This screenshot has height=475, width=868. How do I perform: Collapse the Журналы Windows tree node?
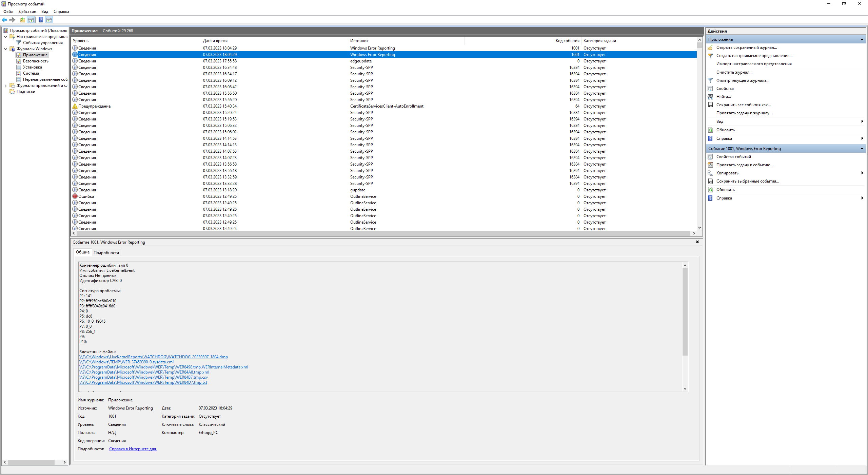5,49
